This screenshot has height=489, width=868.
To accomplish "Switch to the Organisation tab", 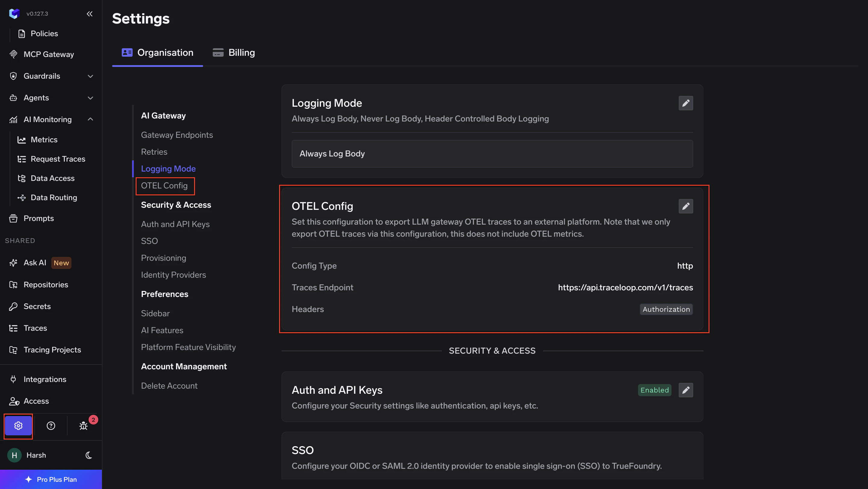I will tap(157, 52).
